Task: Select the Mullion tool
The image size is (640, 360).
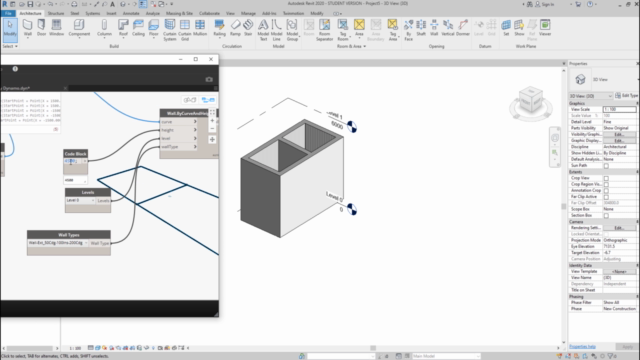Action: tap(200, 28)
